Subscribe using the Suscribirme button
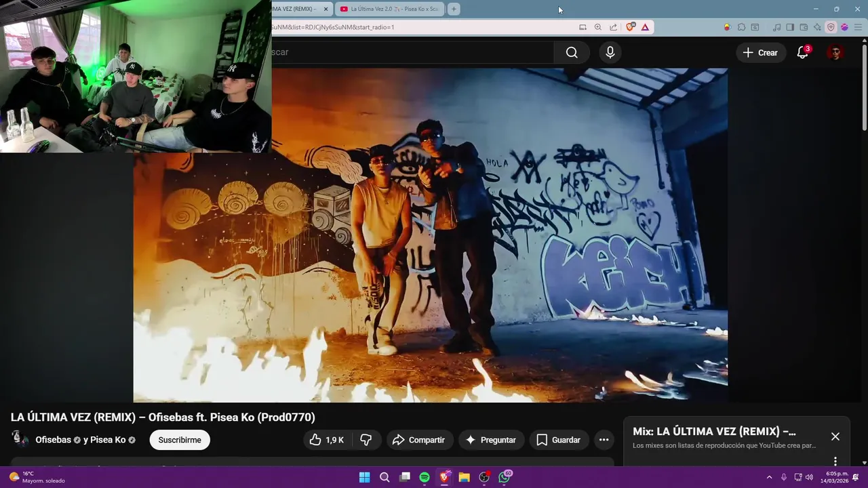Viewport: 868px width, 488px height. coord(180,440)
